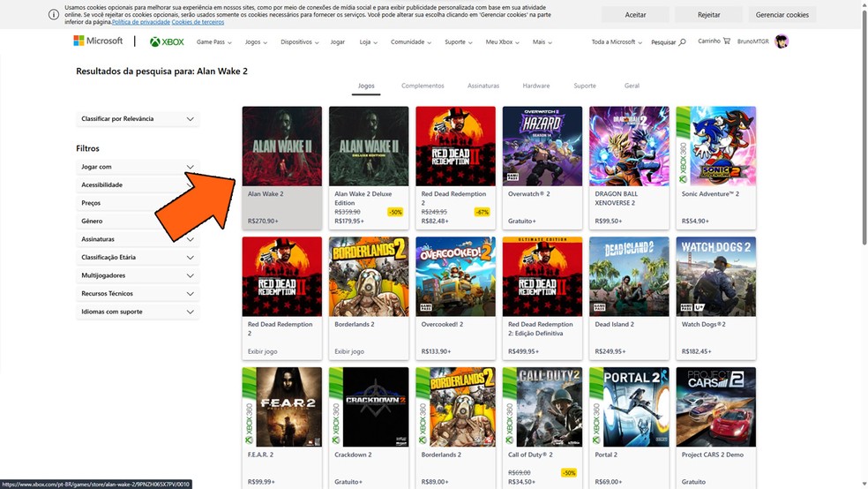Open Call of Duty 2 cover art
Viewport: 868px width, 489px height.
point(542,407)
